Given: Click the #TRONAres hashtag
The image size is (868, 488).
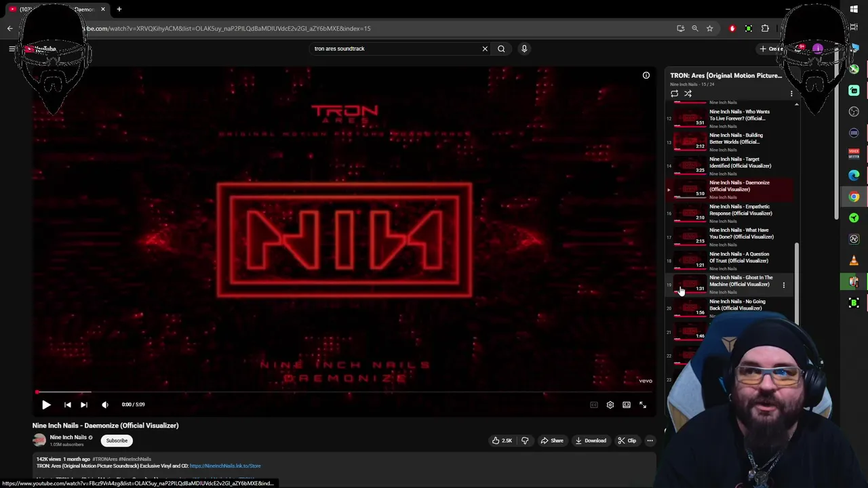Looking at the screenshot, I should pos(104,459).
